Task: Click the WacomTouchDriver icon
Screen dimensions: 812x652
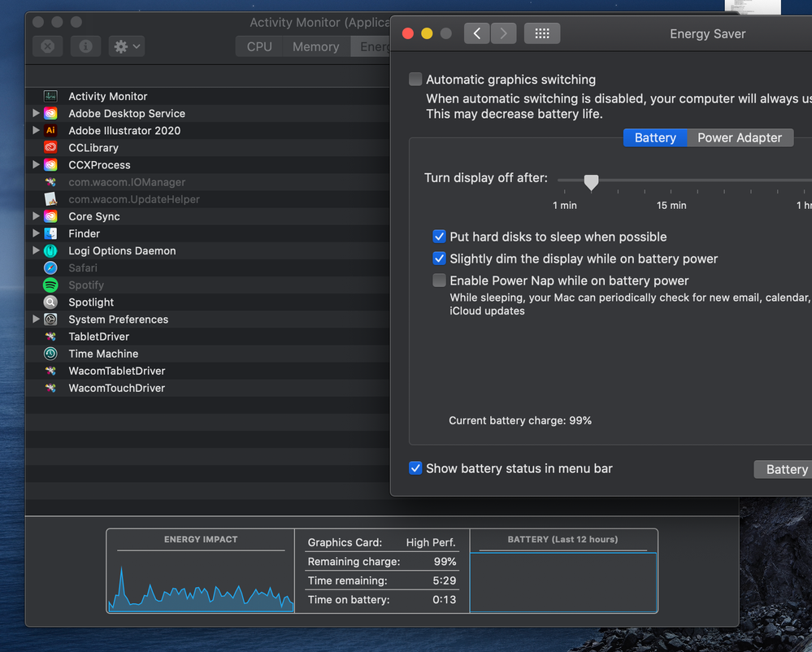Action: [50, 388]
